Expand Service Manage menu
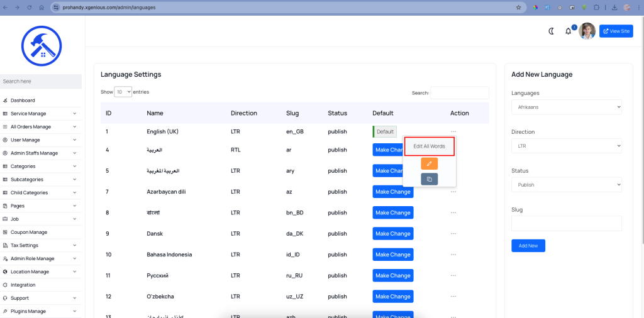The image size is (644, 318). [x=41, y=114]
